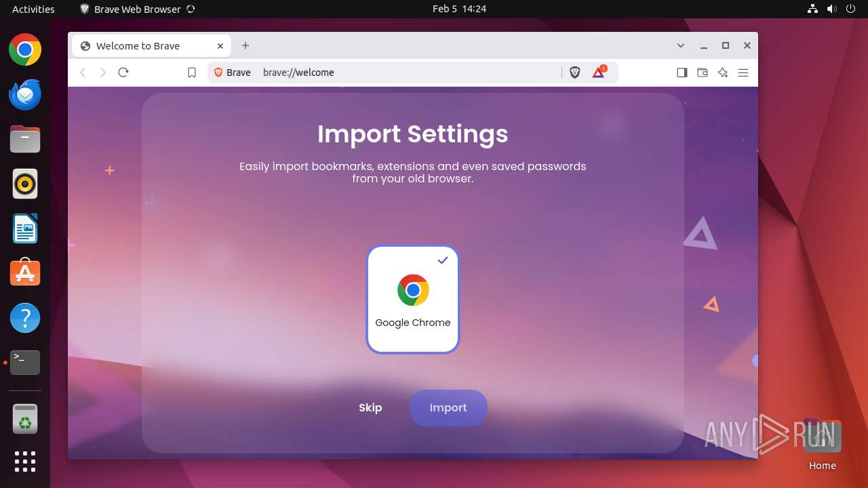Open Google Chrome from the dock
Screen dimensions: 868x488
pyautogui.click(x=25, y=49)
